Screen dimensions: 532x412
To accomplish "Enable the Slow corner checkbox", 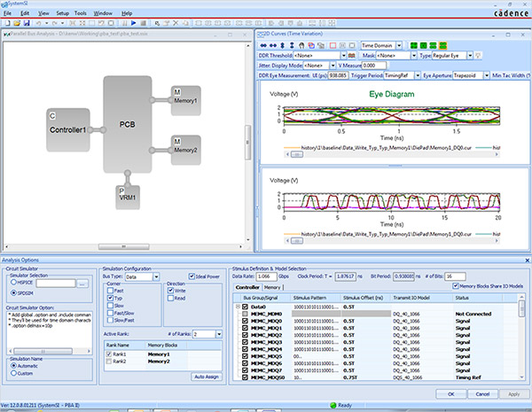I will pos(110,306).
